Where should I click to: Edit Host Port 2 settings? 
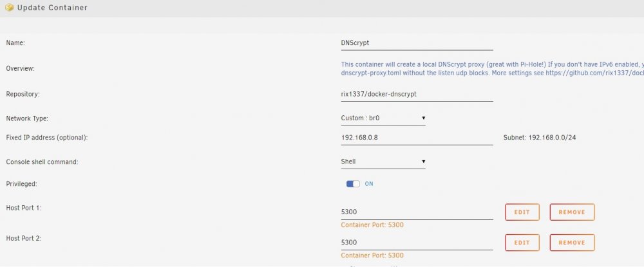522,243
